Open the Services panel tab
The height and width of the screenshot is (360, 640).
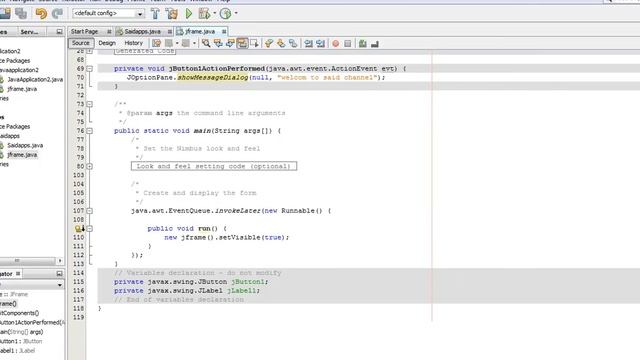point(29,32)
